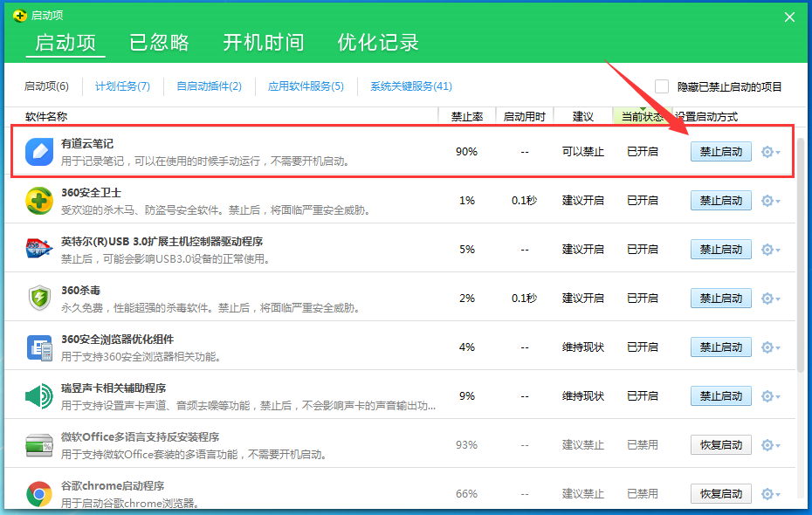Click the Youdao Cloud Notes app icon
The width and height of the screenshot is (812, 515).
pyautogui.click(x=38, y=151)
